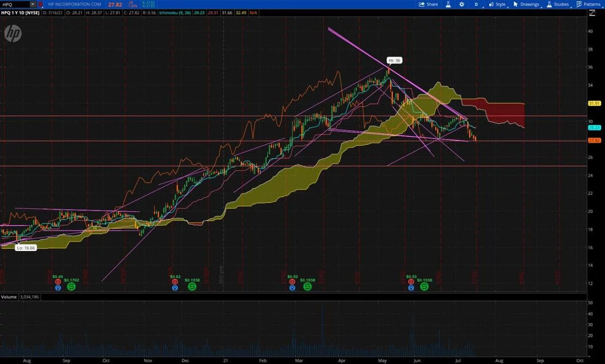Expand the symbol field dropdown arrow
The image size is (605, 364).
point(33,4)
